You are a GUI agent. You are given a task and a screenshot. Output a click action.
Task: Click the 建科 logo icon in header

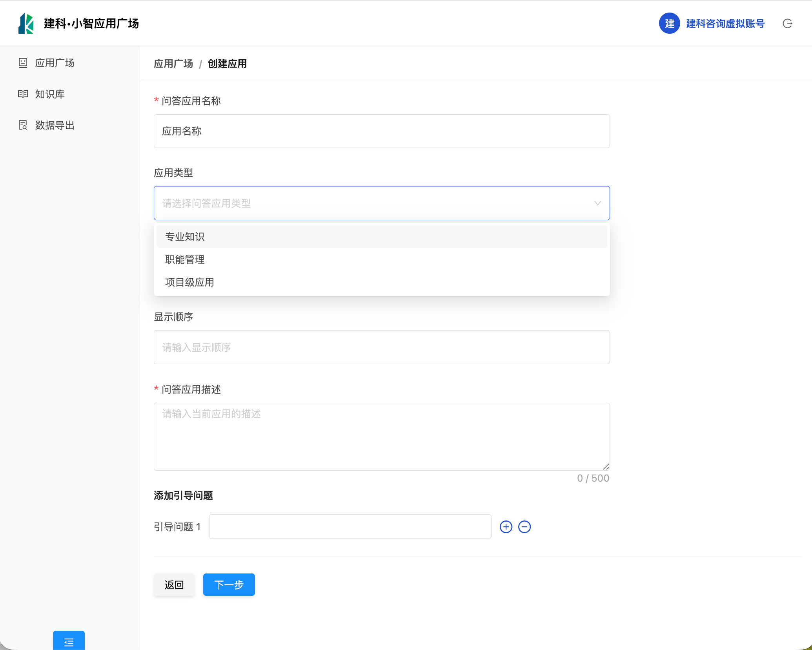coord(26,24)
